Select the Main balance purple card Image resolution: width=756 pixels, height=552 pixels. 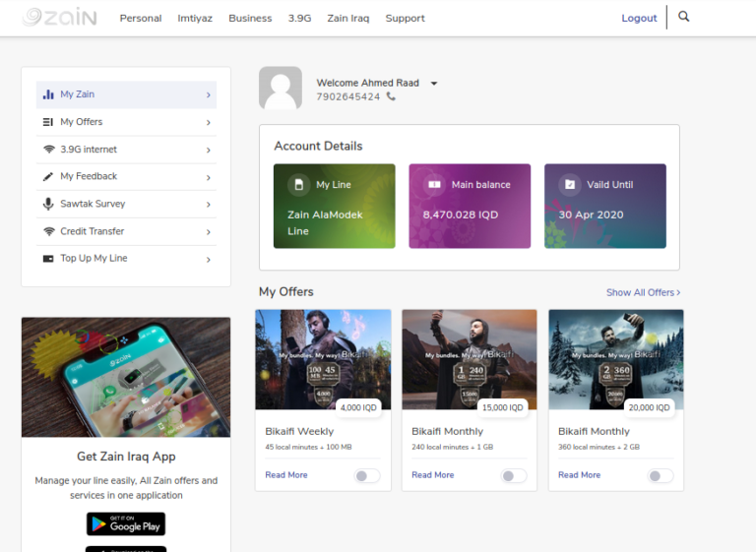(x=470, y=206)
